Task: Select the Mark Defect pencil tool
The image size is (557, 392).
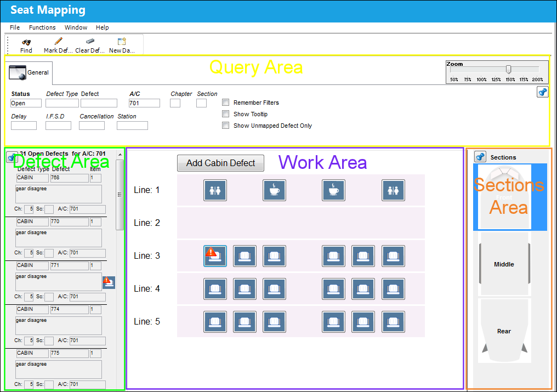Action: 59,41
